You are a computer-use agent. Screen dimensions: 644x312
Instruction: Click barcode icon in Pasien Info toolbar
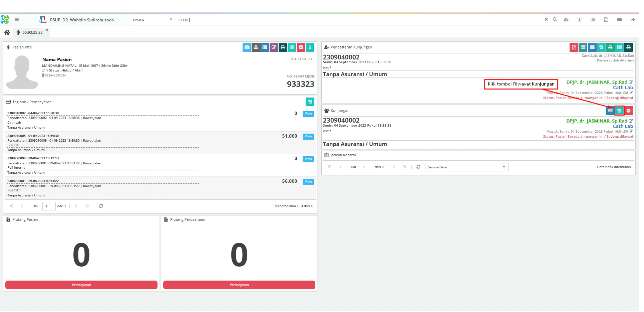point(292,47)
